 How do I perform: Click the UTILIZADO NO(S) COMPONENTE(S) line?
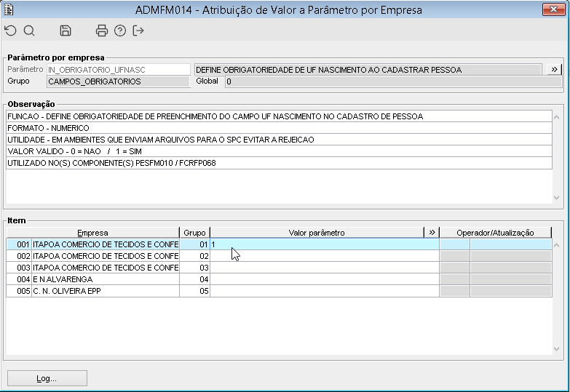(x=280, y=163)
